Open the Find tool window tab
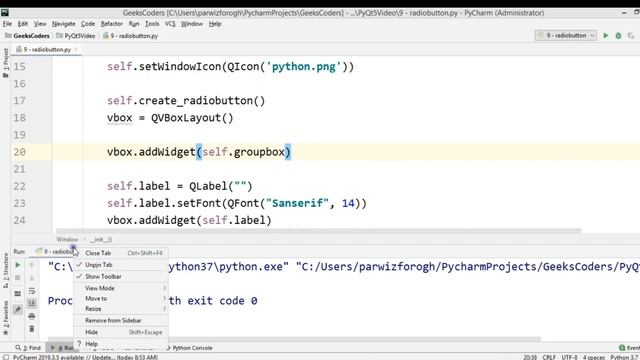The height and width of the screenshot is (360, 640). coord(28,348)
